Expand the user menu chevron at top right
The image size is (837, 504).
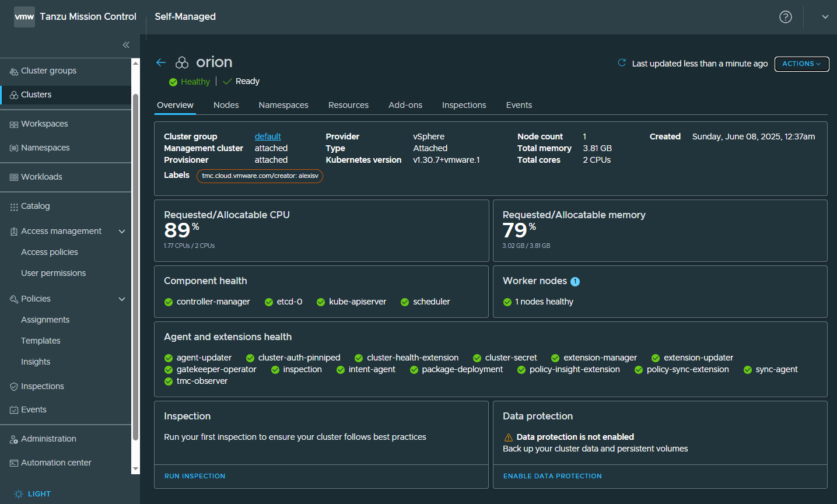[x=825, y=17]
